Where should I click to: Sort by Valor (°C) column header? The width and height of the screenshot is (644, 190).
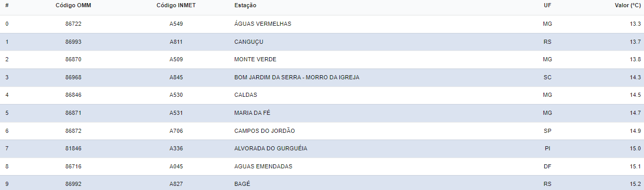[628, 5]
